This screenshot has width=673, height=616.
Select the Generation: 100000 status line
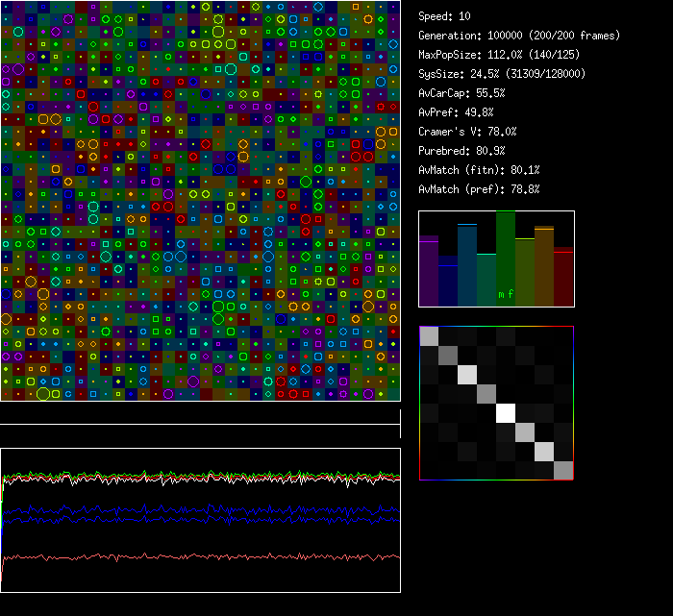[519, 36]
